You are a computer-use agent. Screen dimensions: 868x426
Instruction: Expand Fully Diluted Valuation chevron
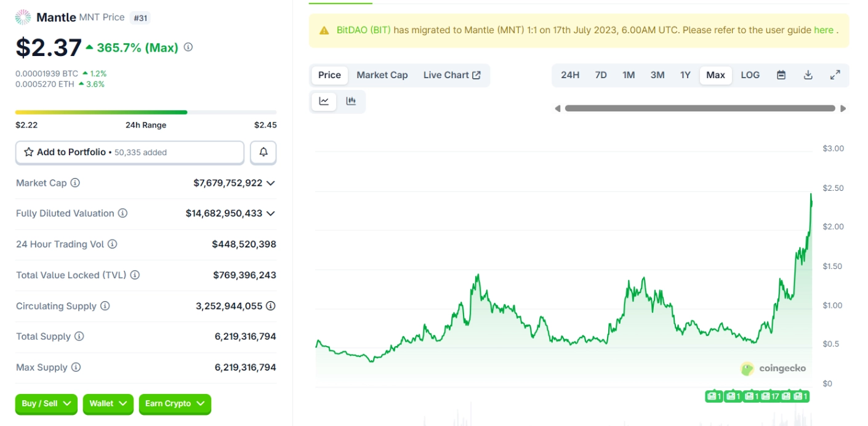[x=270, y=214]
